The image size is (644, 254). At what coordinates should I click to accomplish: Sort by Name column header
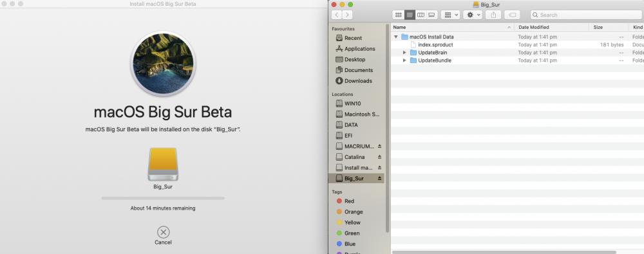tap(453, 27)
